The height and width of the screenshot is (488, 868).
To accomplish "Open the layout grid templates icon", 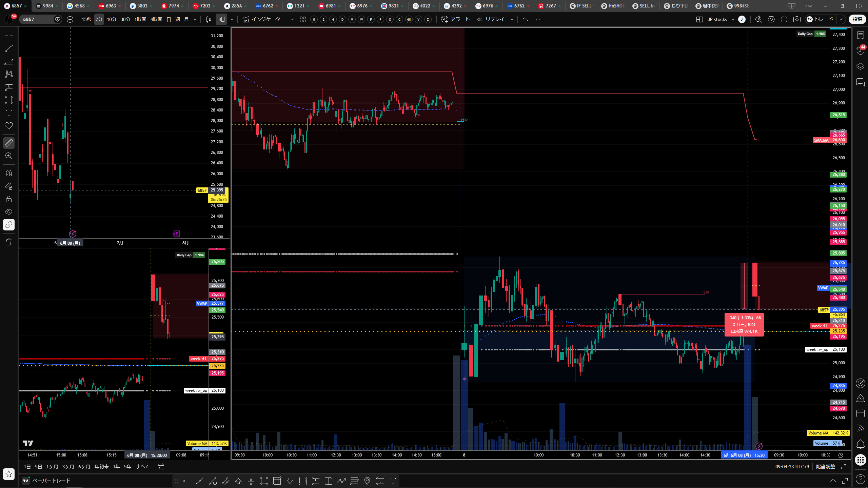I will click(303, 19).
